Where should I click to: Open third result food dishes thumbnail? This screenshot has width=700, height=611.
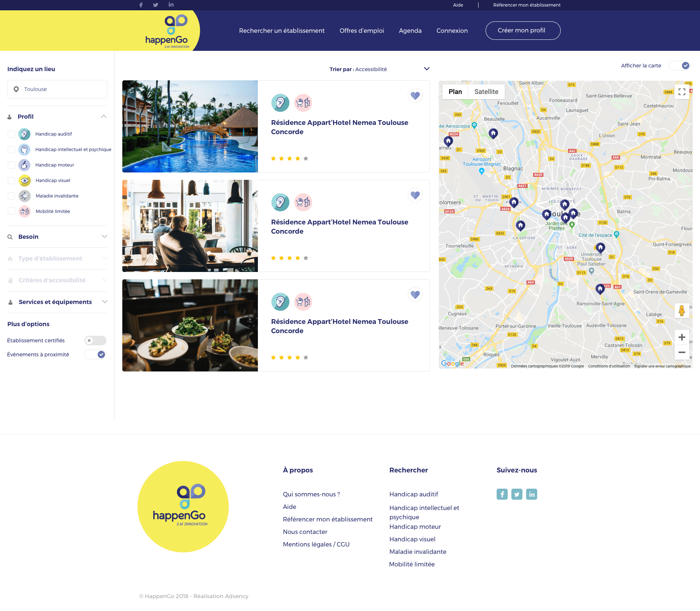(190, 325)
